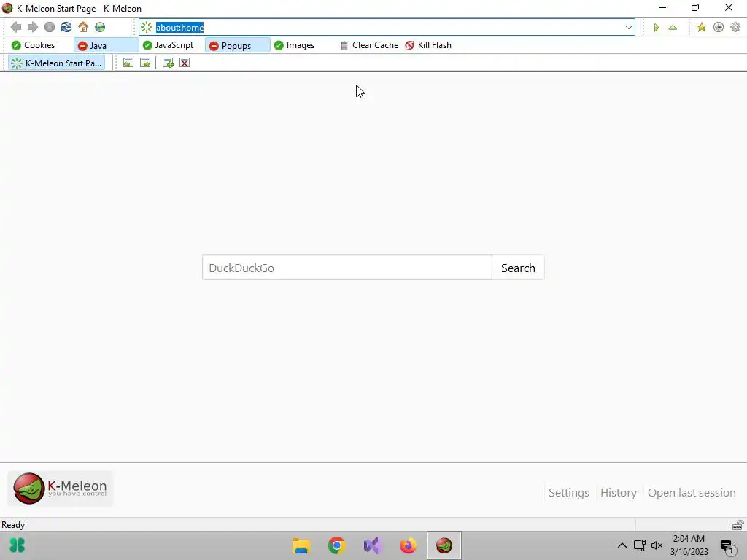The height and width of the screenshot is (560, 747).
Task: Click the about:home address field
Action: [387, 28]
